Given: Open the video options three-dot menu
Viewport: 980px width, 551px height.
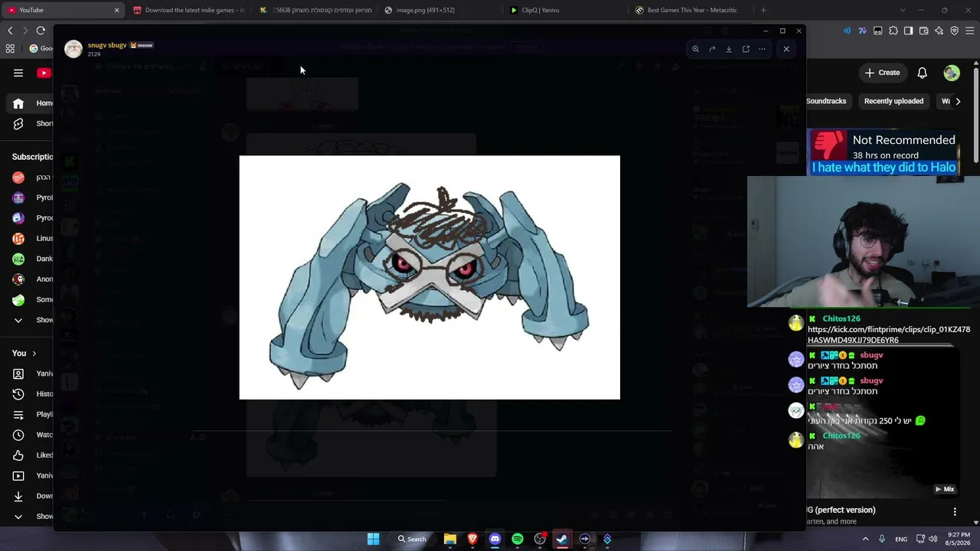Looking at the screenshot, I should tap(955, 511).
